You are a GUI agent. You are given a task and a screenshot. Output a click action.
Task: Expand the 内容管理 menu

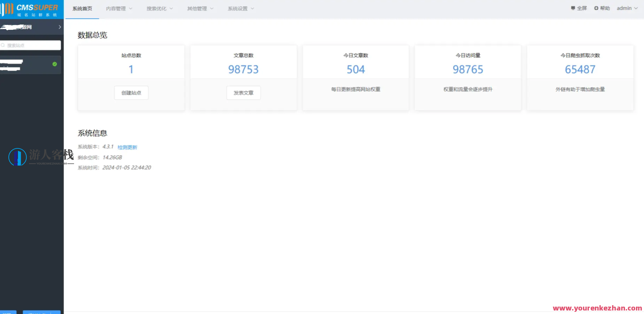point(119,8)
